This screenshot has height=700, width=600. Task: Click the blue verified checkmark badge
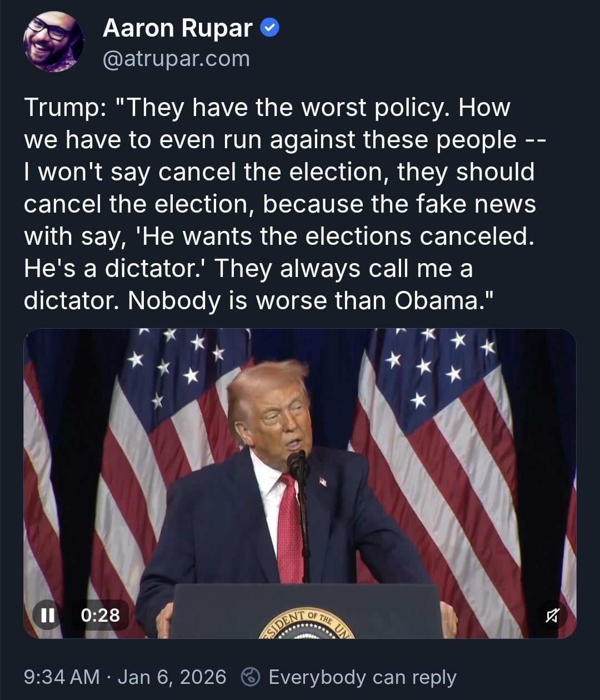coord(269,28)
